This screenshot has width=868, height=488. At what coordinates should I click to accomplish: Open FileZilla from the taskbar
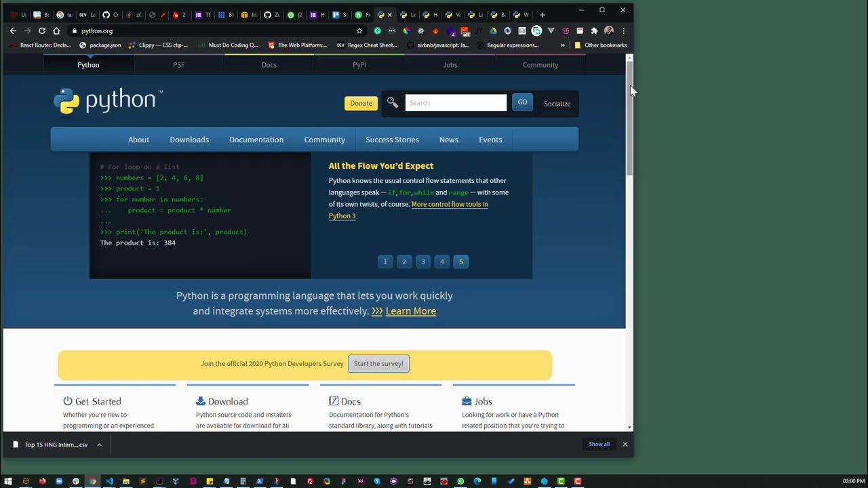pos(310,481)
